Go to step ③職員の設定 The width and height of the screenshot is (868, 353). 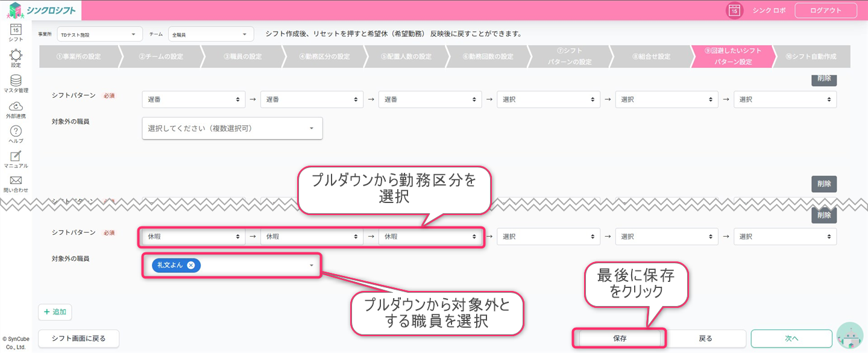242,57
